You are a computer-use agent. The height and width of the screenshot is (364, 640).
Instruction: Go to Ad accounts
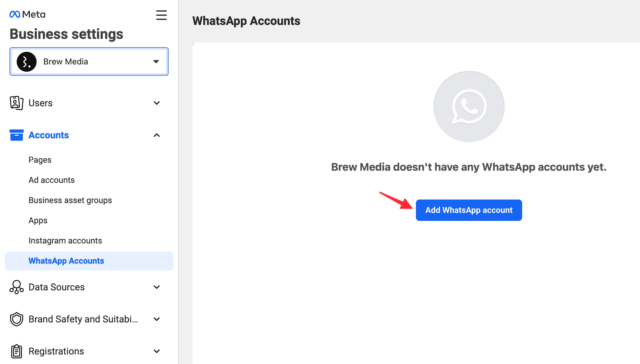point(51,180)
